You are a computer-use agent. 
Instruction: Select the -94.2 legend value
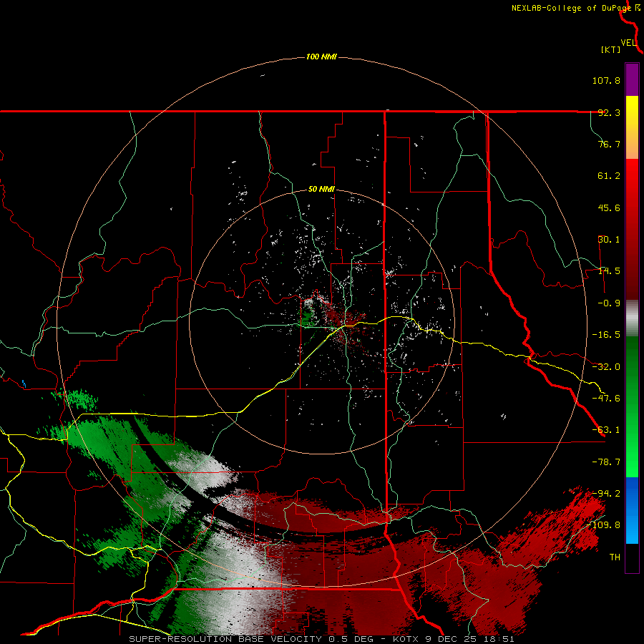pos(606,493)
